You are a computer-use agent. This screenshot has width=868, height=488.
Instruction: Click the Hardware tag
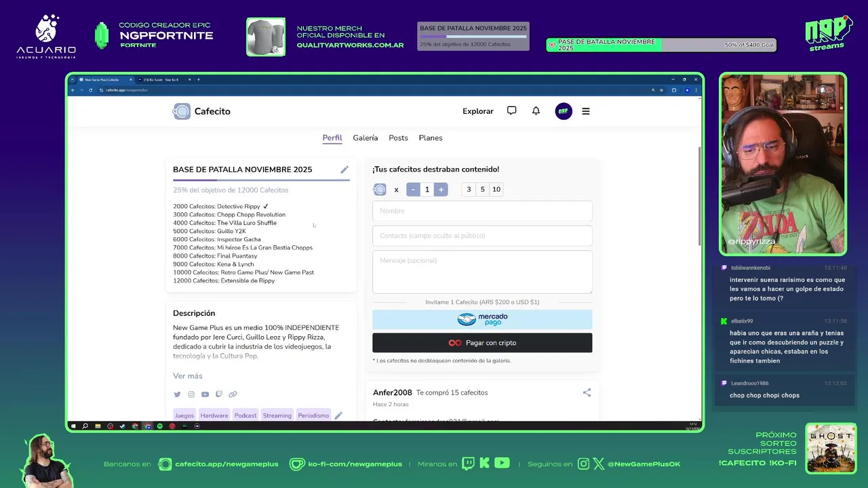click(x=214, y=415)
